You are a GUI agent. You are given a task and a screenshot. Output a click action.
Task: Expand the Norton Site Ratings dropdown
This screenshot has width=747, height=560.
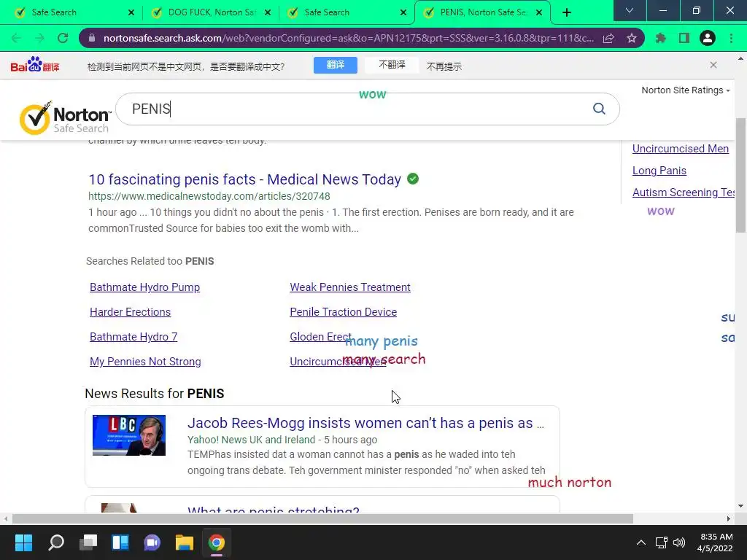coord(686,90)
